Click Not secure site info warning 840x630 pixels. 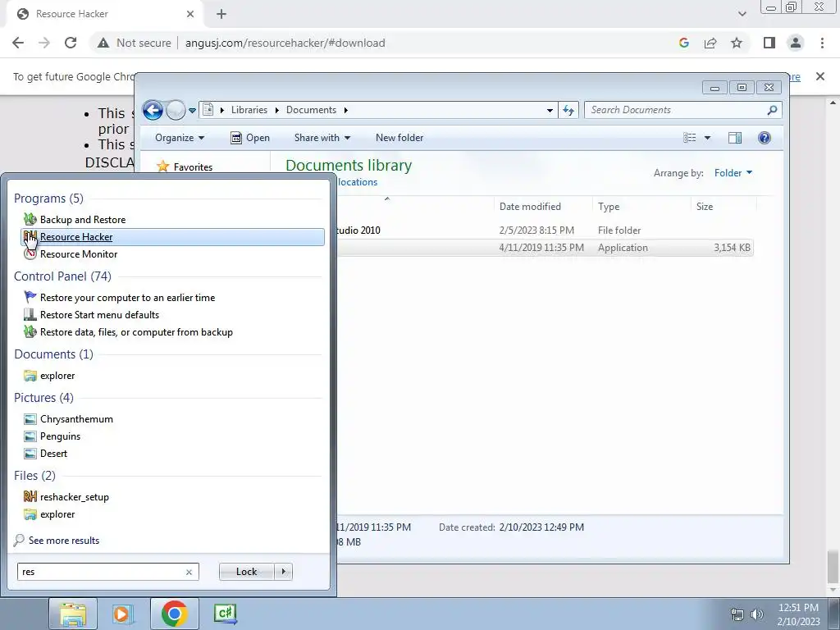[135, 43]
